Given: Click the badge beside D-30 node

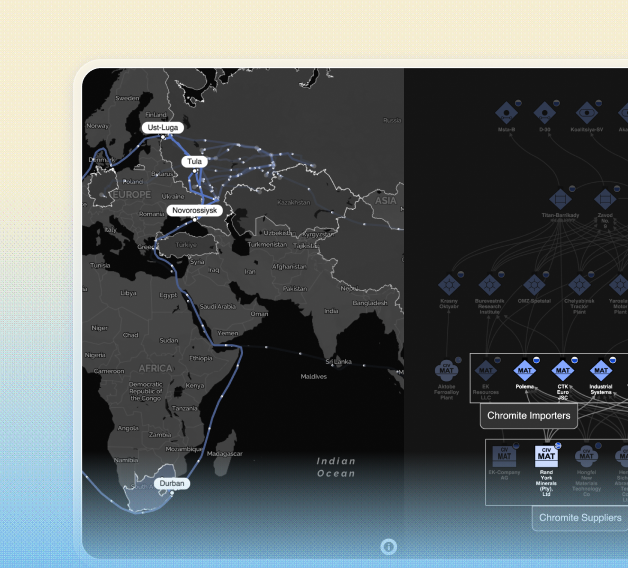Looking at the screenshot, I should pyautogui.click(x=556, y=103).
